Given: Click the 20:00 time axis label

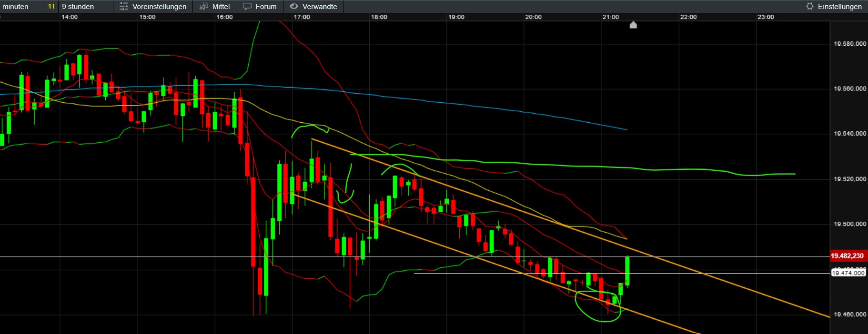Looking at the screenshot, I should click(x=533, y=17).
